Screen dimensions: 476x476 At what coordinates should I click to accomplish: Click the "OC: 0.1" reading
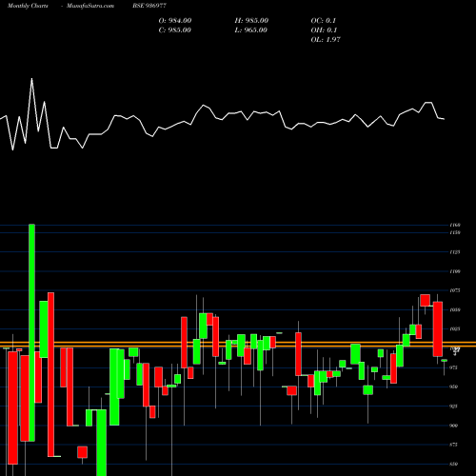click(x=323, y=21)
